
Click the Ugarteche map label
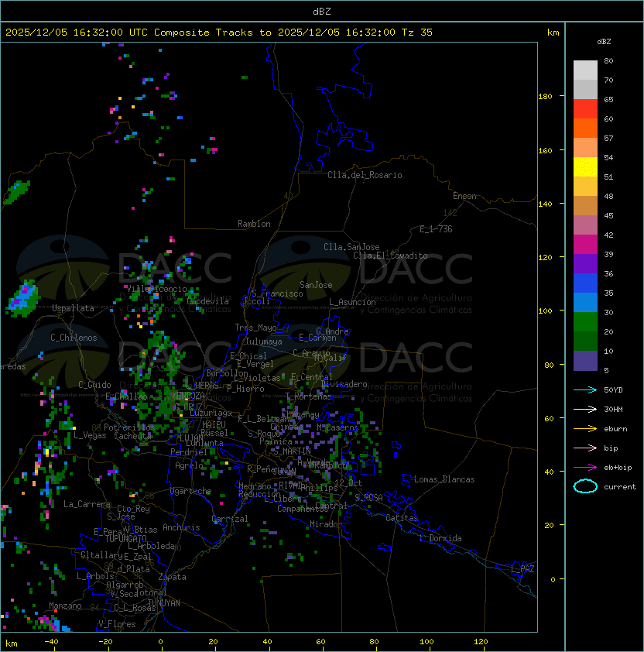point(190,491)
